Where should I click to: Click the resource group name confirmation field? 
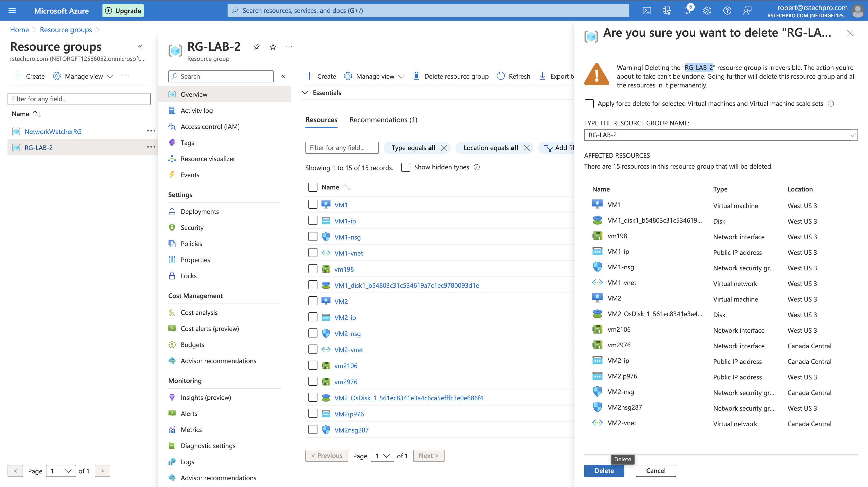720,135
